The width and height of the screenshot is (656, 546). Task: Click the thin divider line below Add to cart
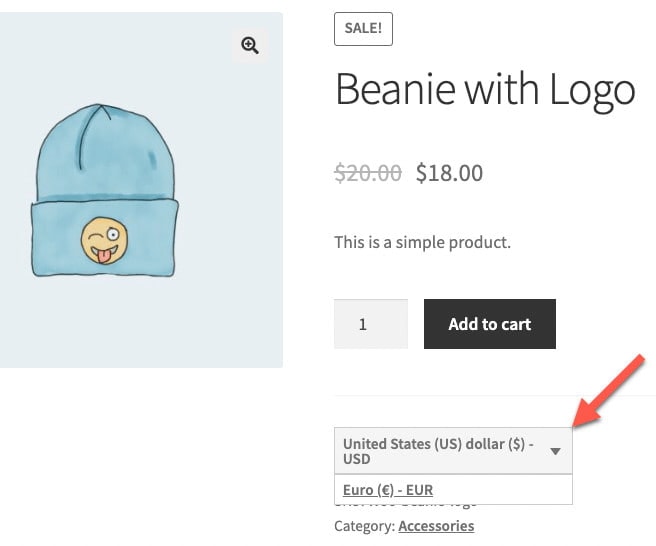pos(495,395)
